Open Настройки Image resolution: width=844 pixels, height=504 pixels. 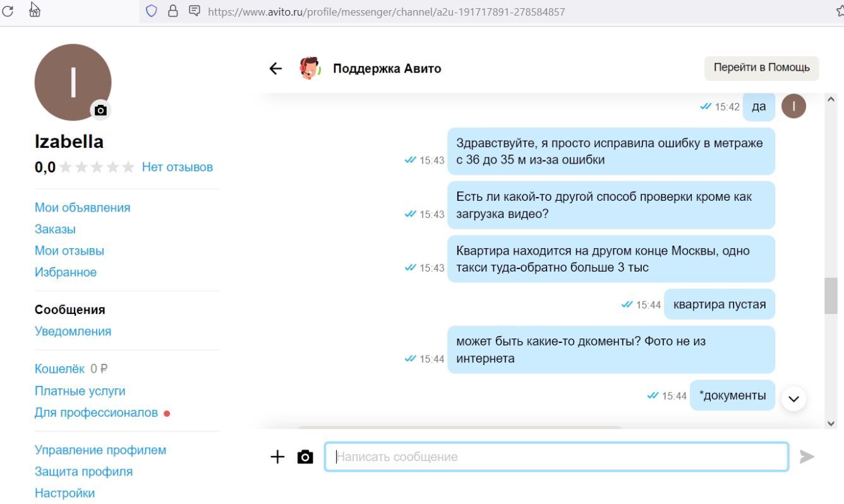tap(64, 493)
